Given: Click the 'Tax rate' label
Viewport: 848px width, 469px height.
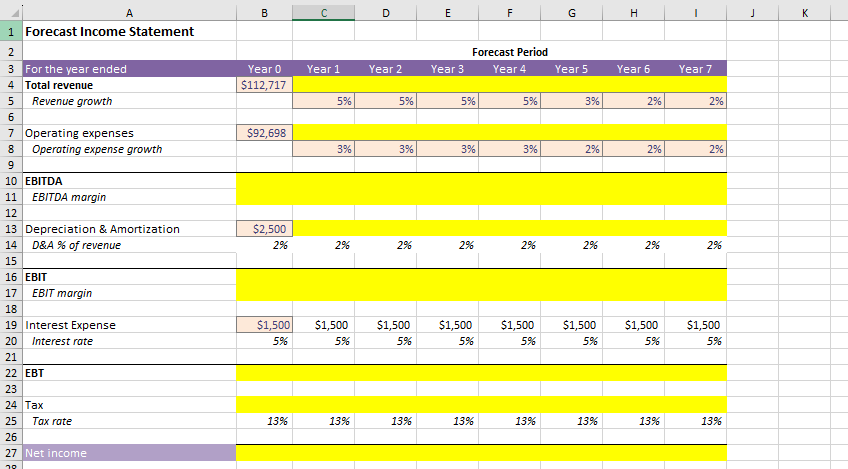Looking at the screenshot, I should pyautogui.click(x=51, y=421).
